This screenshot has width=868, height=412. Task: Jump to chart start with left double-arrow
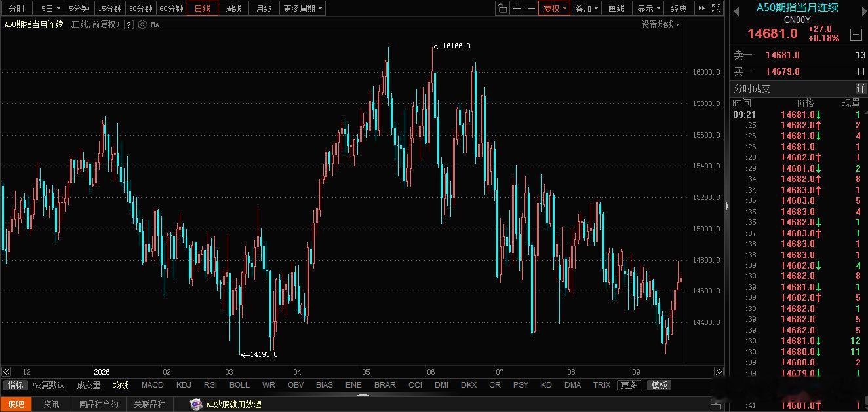[7, 371]
